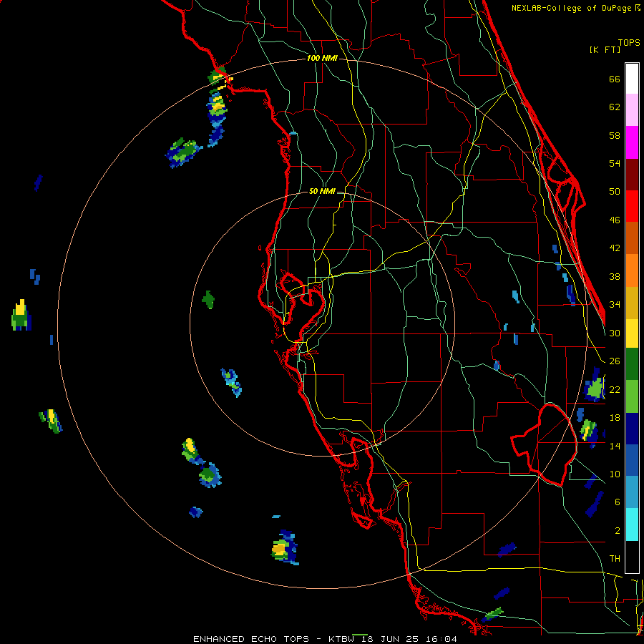The width and height of the screenshot is (644, 644).
Task: Click the light pink legend swatch
Action: tap(632, 109)
